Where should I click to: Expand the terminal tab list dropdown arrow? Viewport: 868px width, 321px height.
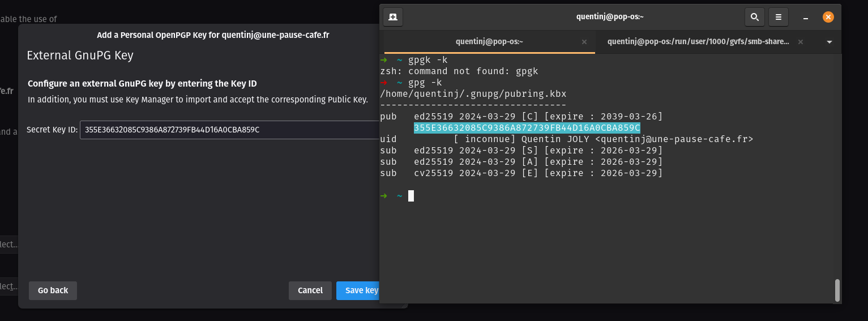coord(829,42)
